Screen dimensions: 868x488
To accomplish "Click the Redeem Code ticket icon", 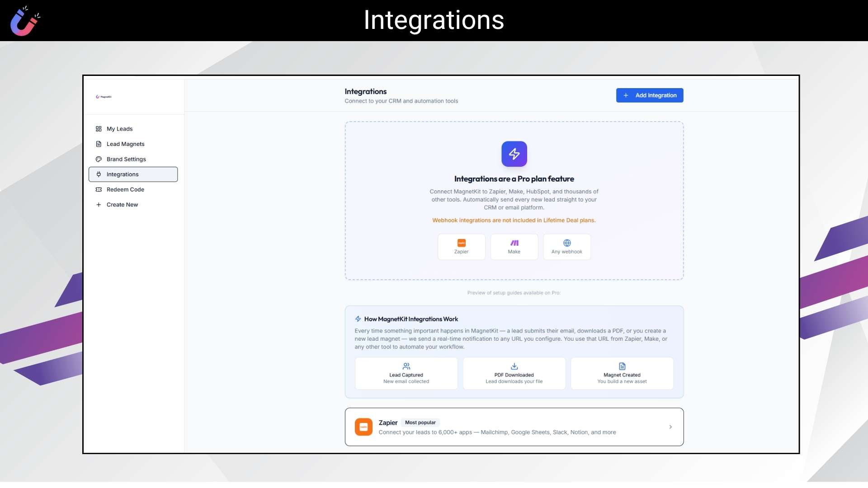I will (99, 190).
